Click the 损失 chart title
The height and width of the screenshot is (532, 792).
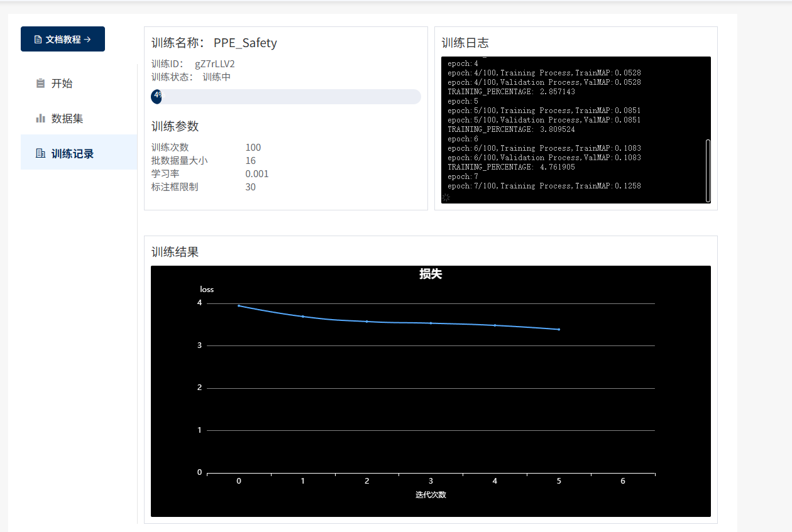431,274
